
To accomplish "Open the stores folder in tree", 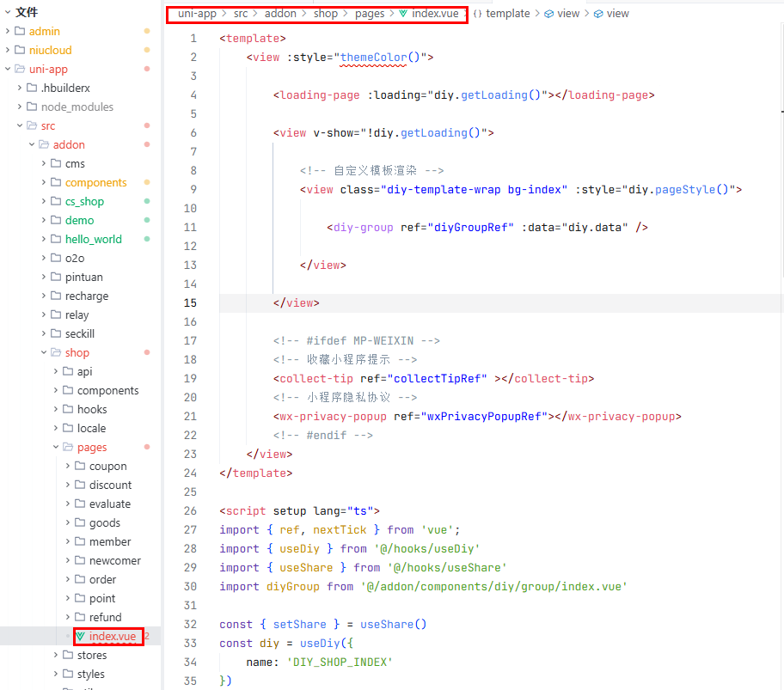I will pyautogui.click(x=92, y=656).
